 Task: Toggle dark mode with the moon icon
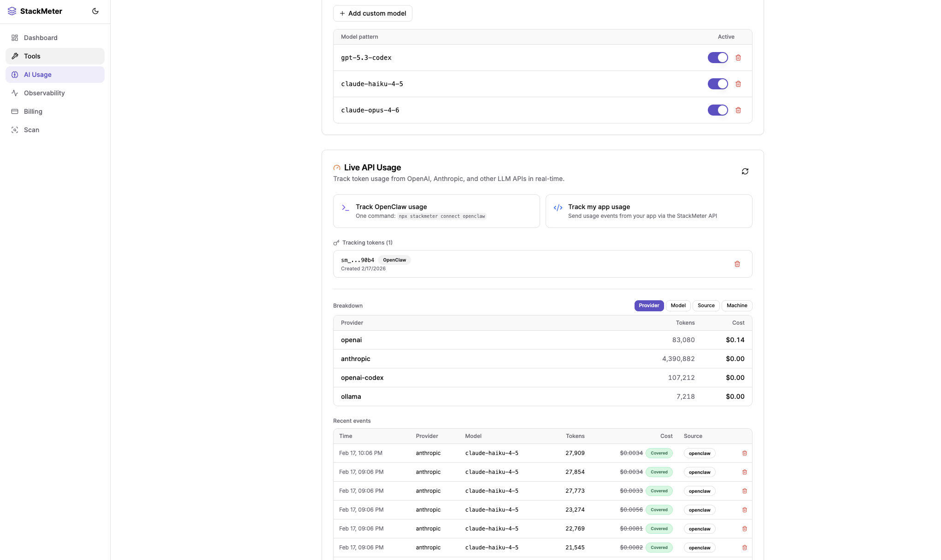click(x=95, y=11)
